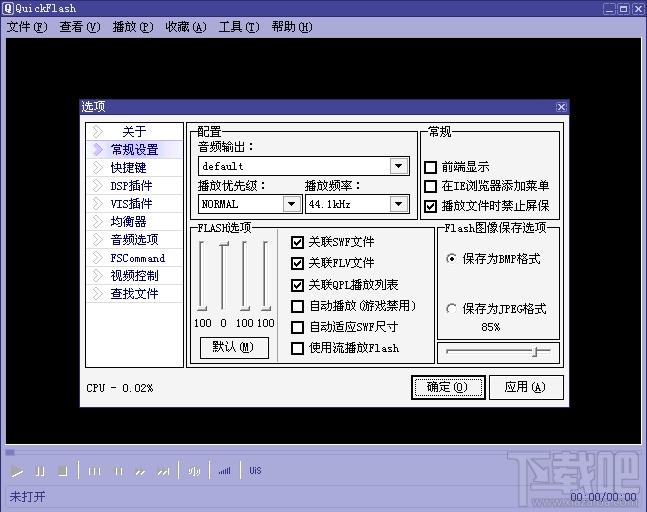Open the 收藏(A) menu
This screenshot has height=512, width=647.
tap(186, 27)
